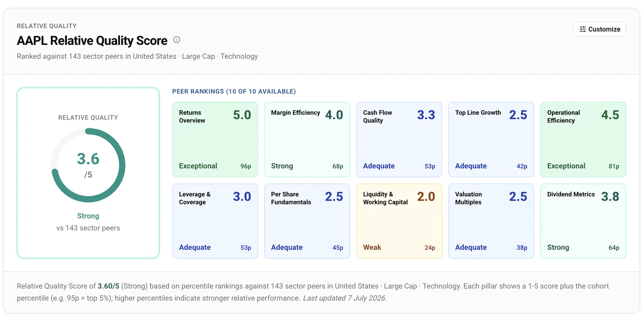Viewport: 644px width, 322px height.
Task: Click the "81p" percentile value
Action: [x=614, y=166]
